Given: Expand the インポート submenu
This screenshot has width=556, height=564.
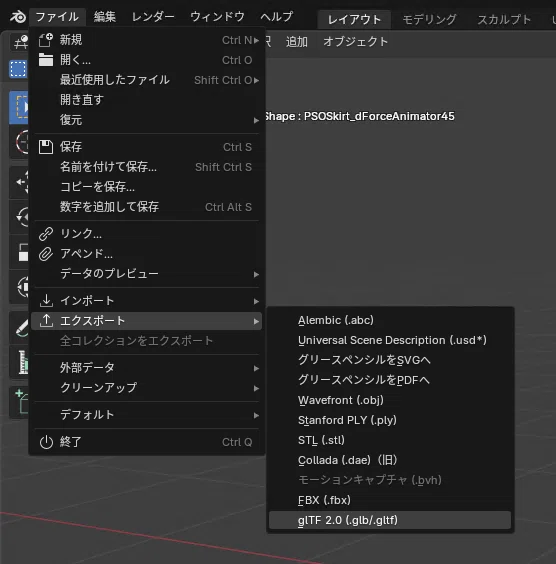Looking at the screenshot, I should (147, 301).
